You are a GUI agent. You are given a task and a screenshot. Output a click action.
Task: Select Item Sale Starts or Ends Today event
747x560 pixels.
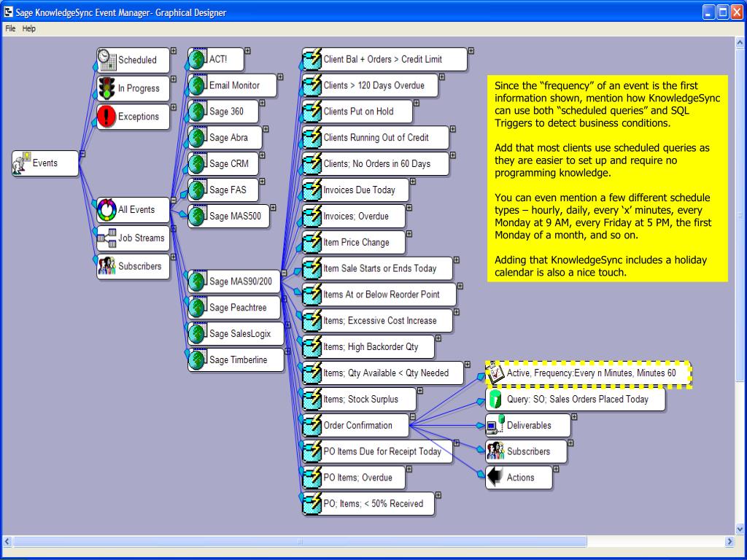377,268
